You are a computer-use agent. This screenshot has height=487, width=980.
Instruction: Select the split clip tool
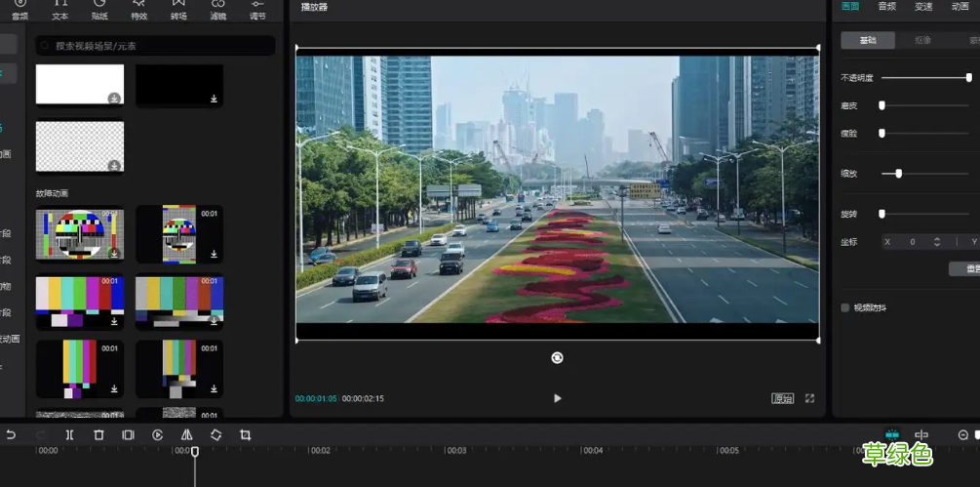[69, 435]
